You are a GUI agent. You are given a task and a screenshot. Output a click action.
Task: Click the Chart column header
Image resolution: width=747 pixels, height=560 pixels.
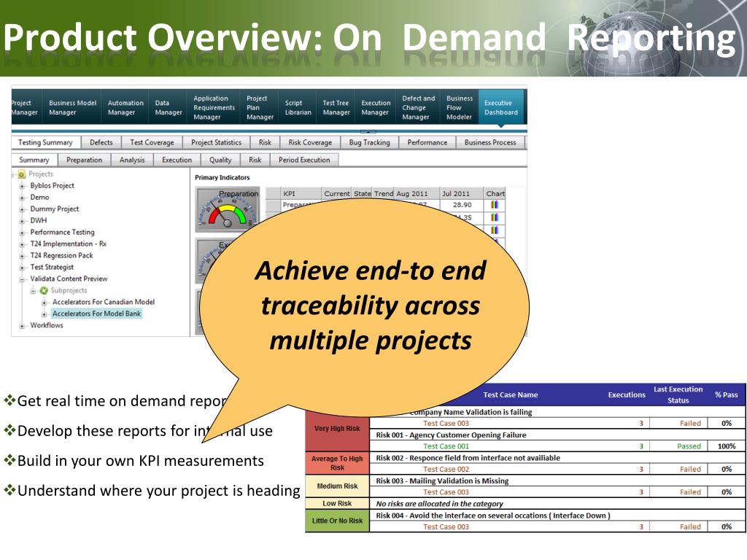pyautogui.click(x=495, y=193)
